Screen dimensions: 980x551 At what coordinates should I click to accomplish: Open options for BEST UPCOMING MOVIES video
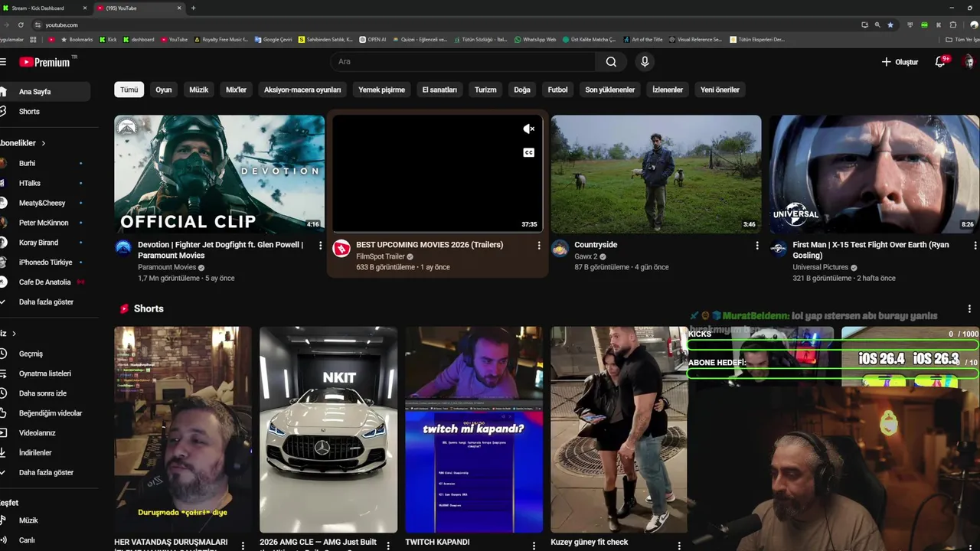[x=538, y=246]
